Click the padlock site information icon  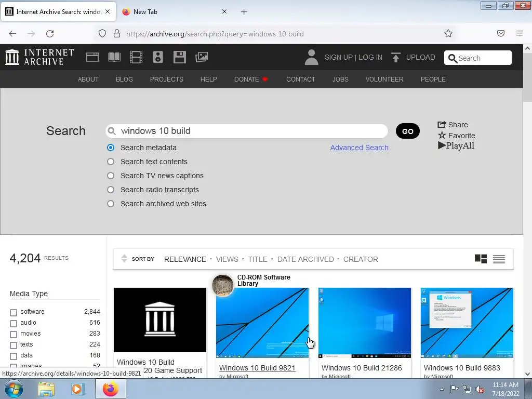pos(117,34)
